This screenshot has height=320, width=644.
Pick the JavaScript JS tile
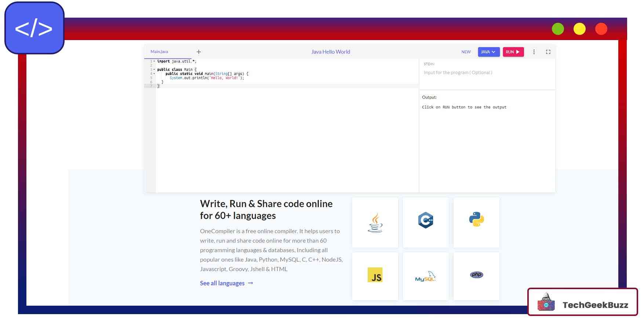pyautogui.click(x=375, y=276)
